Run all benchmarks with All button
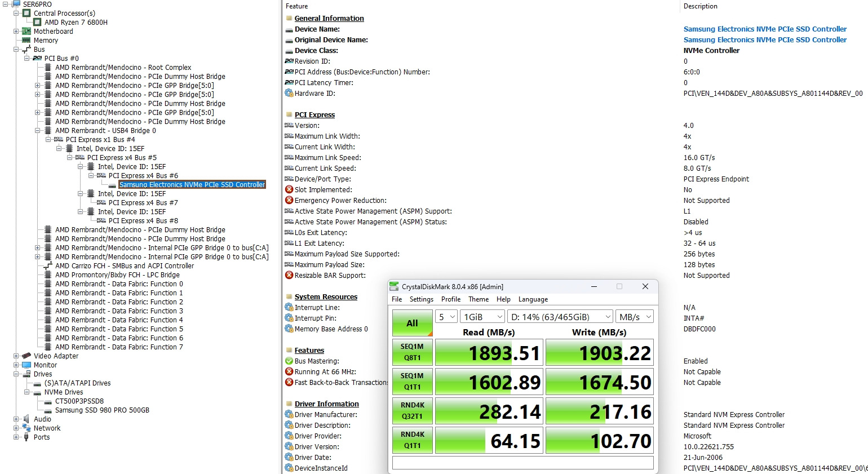 pyautogui.click(x=413, y=323)
